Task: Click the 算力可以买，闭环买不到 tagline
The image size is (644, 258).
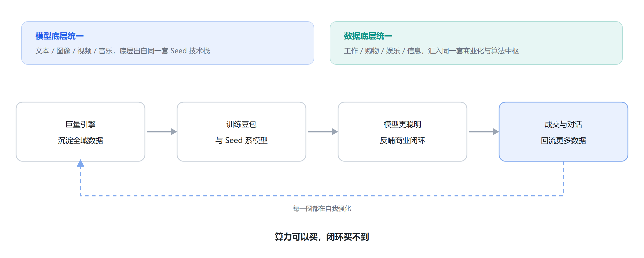Action: pyautogui.click(x=322, y=237)
